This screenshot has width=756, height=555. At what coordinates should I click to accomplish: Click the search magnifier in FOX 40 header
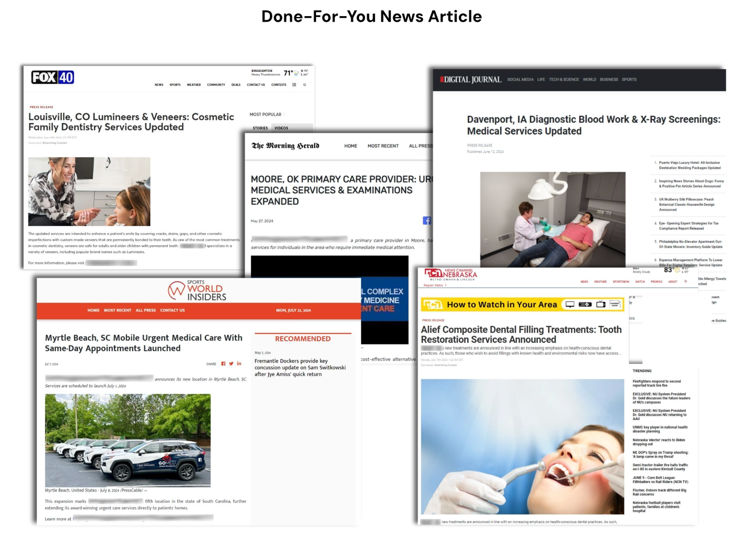pos(305,85)
